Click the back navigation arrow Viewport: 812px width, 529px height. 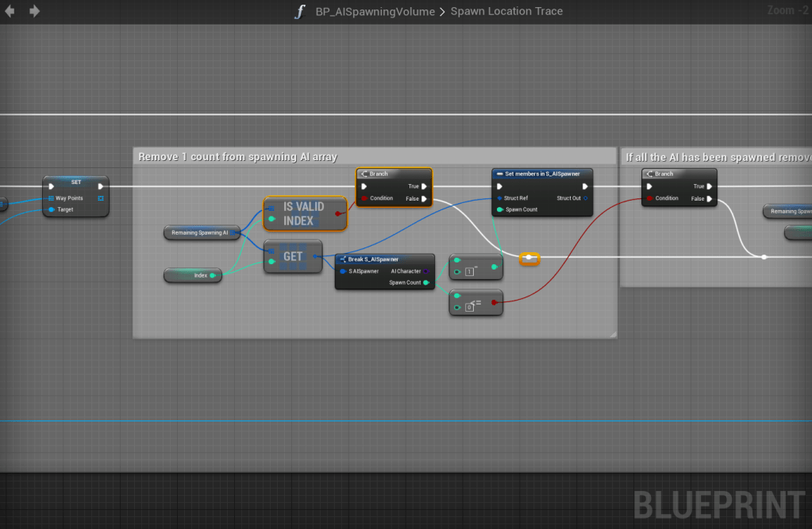[10, 11]
